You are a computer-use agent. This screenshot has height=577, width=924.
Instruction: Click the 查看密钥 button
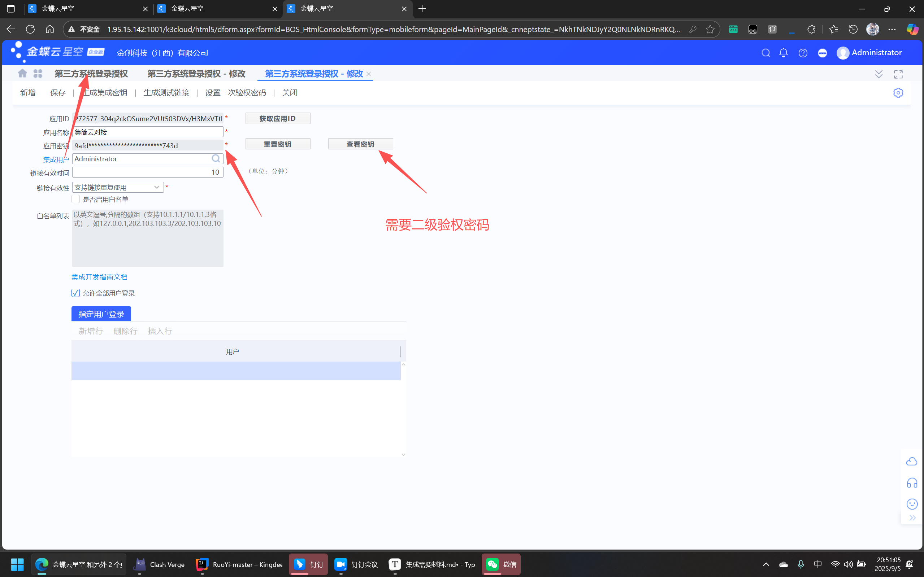(x=360, y=144)
